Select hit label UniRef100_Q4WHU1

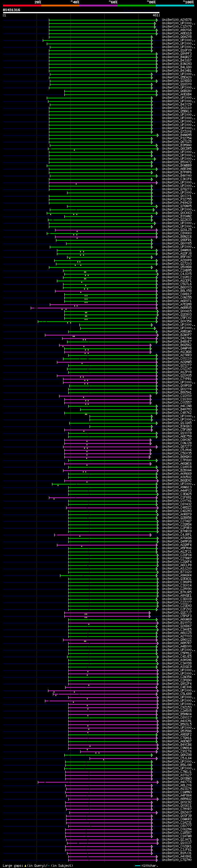click(177, 250)
